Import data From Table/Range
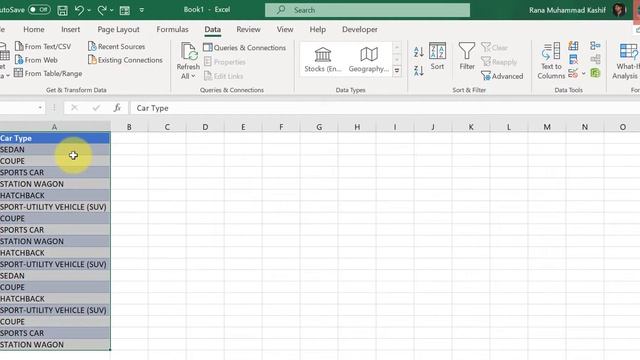640x360 pixels. click(x=48, y=73)
